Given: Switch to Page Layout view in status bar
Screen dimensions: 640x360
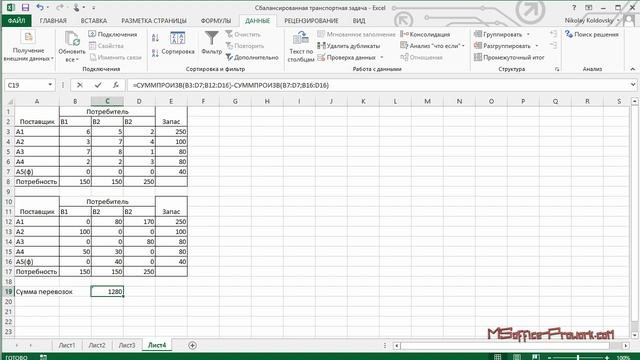Looking at the screenshot, I should [517, 357].
